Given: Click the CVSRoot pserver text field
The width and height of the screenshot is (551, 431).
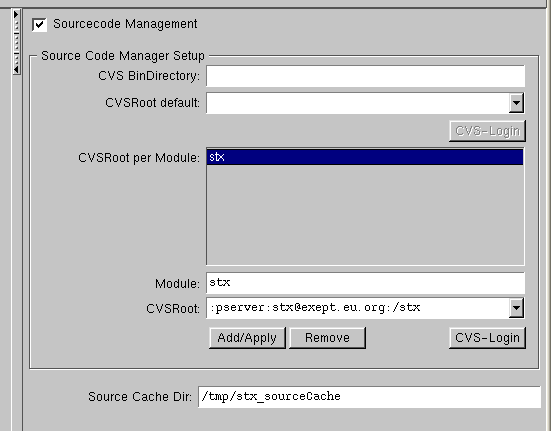Looking at the screenshot, I should point(357,308).
